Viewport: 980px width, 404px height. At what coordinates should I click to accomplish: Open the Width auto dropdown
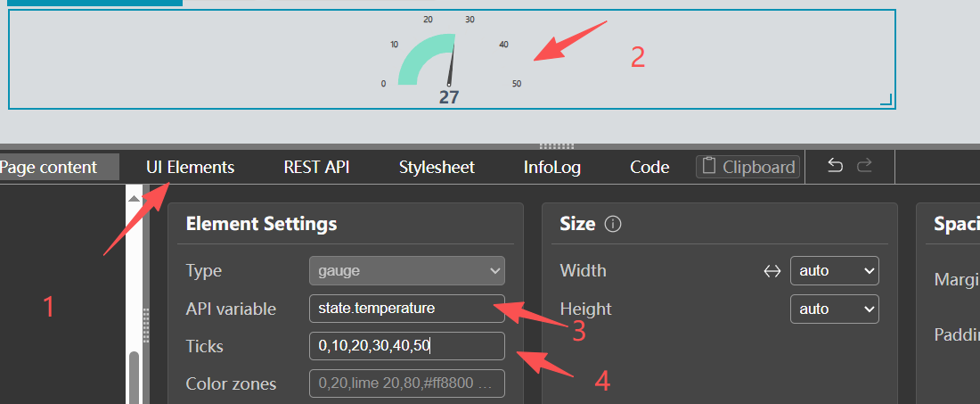[835, 271]
